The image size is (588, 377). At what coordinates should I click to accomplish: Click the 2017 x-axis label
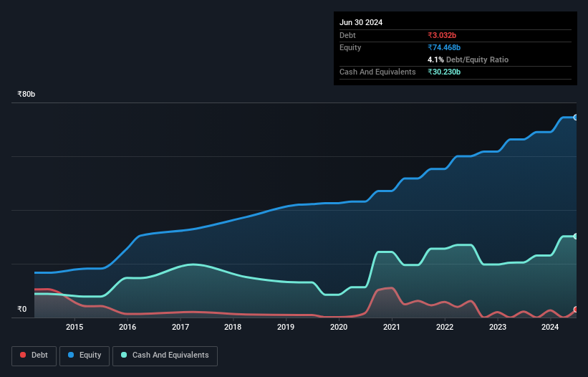click(x=180, y=327)
